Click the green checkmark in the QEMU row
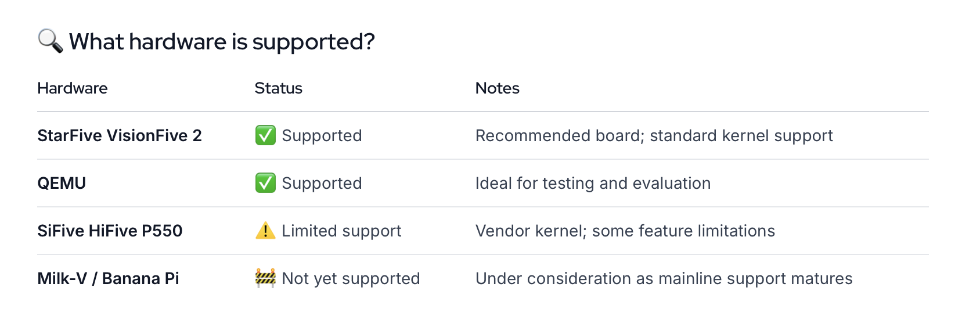 tap(265, 183)
